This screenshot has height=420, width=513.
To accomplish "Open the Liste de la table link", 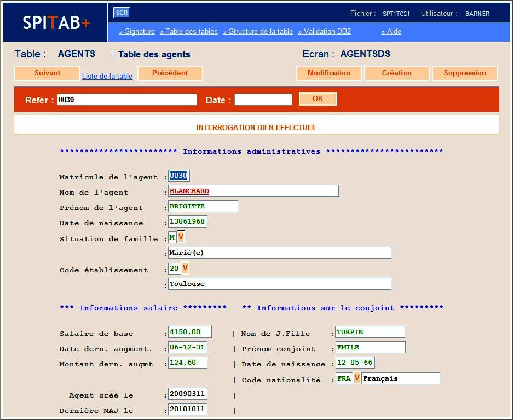I will pyautogui.click(x=107, y=77).
